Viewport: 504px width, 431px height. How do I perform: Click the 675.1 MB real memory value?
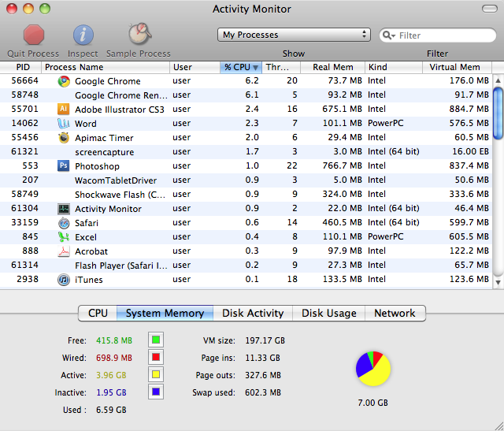coord(342,109)
